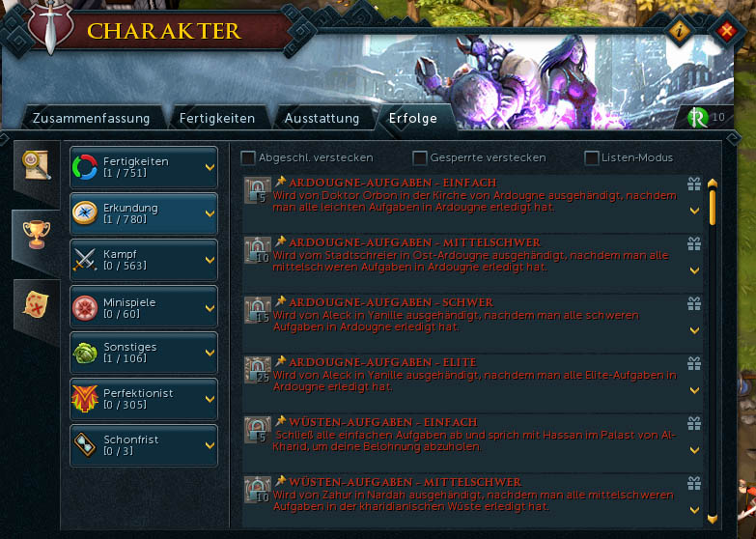Click the achievements list scrollbar thumb
This screenshot has height=539, width=756.
pyautogui.click(x=713, y=208)
